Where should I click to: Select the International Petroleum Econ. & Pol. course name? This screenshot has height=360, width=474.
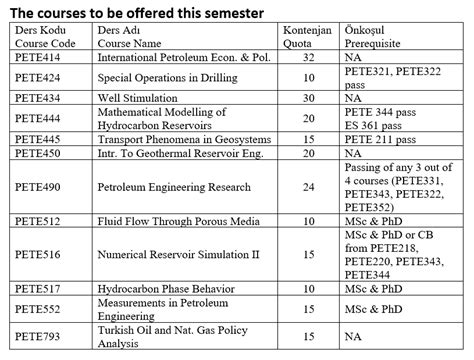point(184,57)
